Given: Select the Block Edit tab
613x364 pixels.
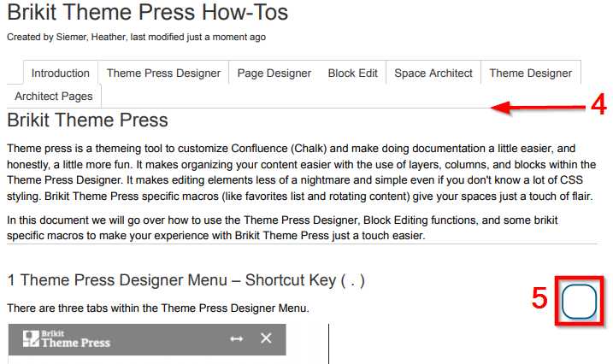Looking at the screenshot, I should coord(352,73).
